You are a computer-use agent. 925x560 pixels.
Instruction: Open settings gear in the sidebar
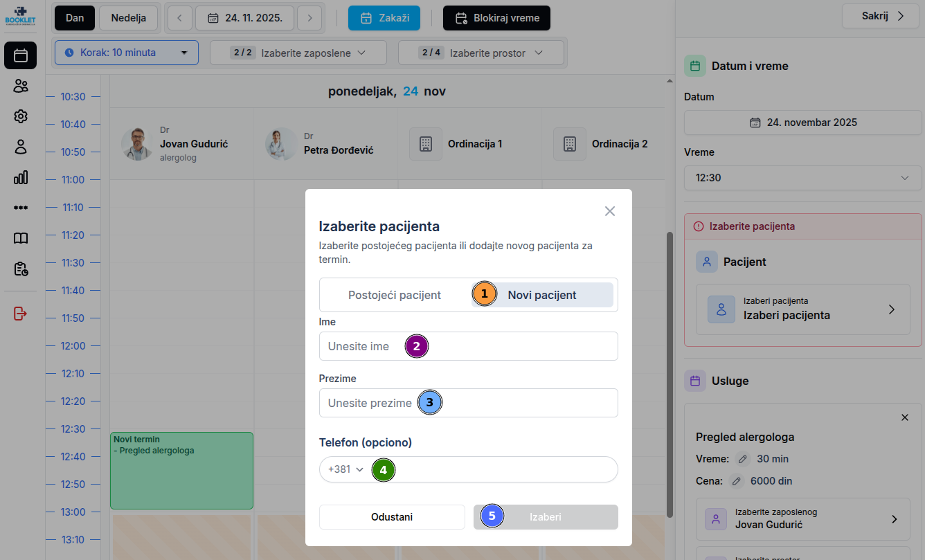tap(21, 116)
